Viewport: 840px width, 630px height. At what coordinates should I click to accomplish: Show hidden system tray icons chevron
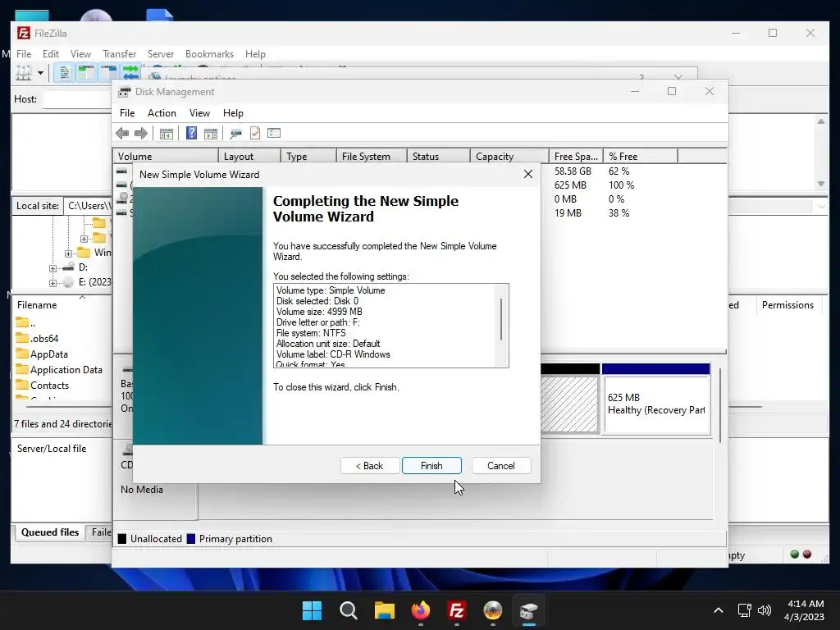[719, 610]
